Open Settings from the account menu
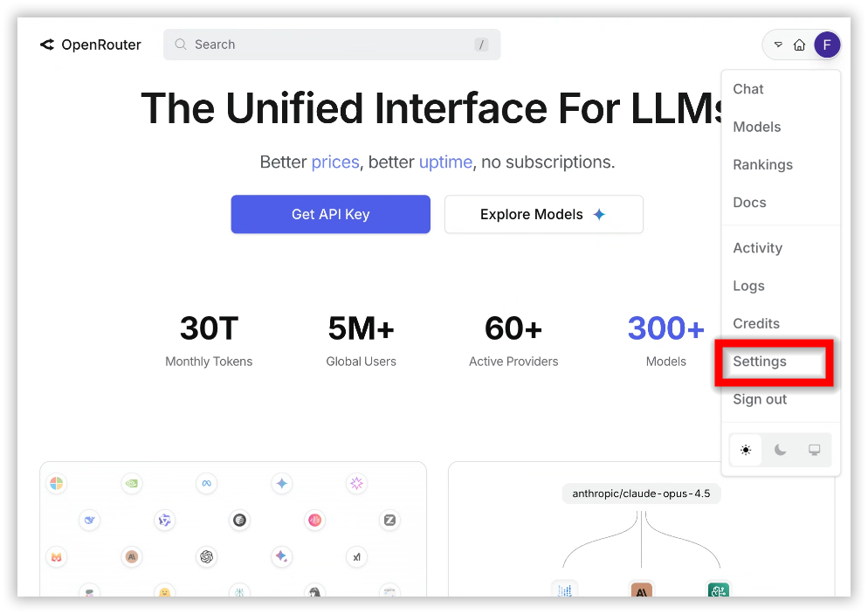The image size is (868, 614). 760,362
